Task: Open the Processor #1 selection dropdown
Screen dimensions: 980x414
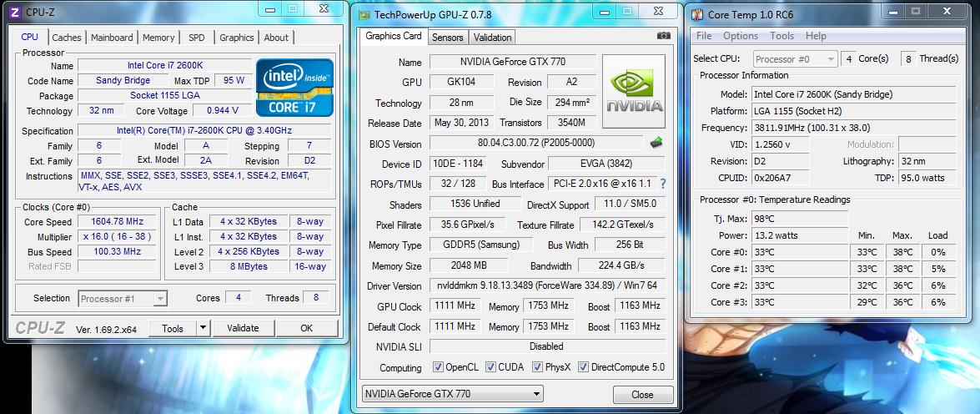Action: click(x=123, y=299)
